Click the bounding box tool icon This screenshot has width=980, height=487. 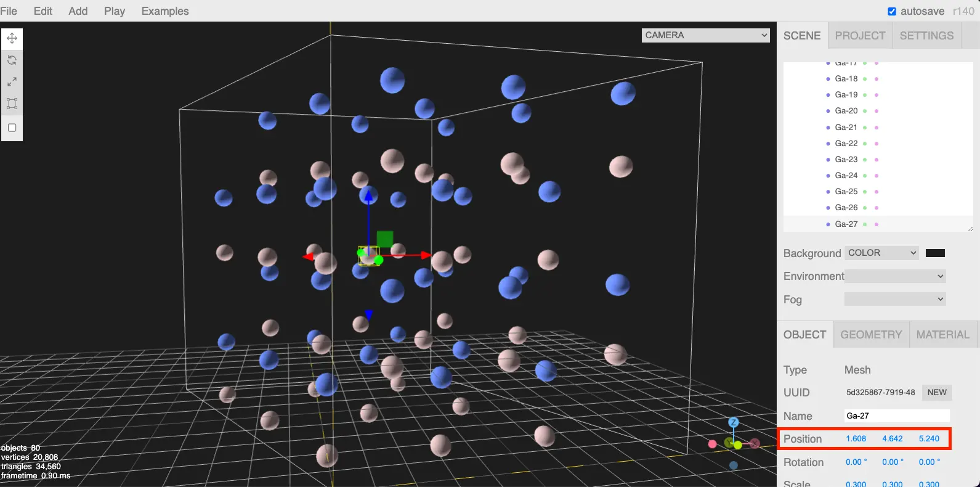[x=12, y=104]
